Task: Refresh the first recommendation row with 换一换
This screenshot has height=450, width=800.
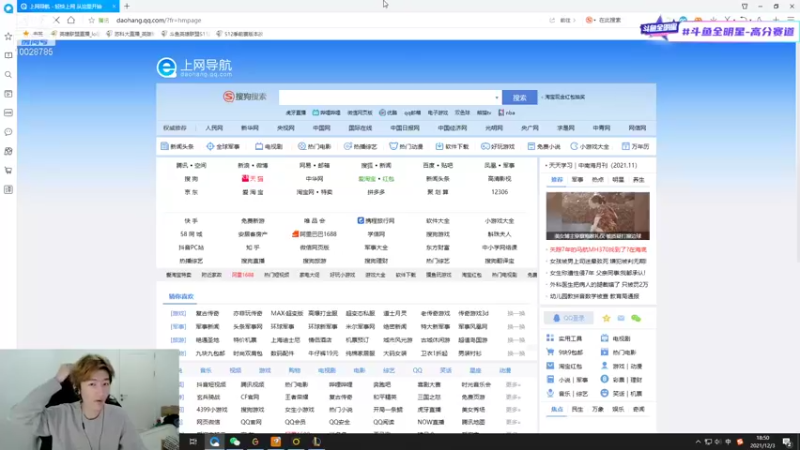Action: click(516, 313)
